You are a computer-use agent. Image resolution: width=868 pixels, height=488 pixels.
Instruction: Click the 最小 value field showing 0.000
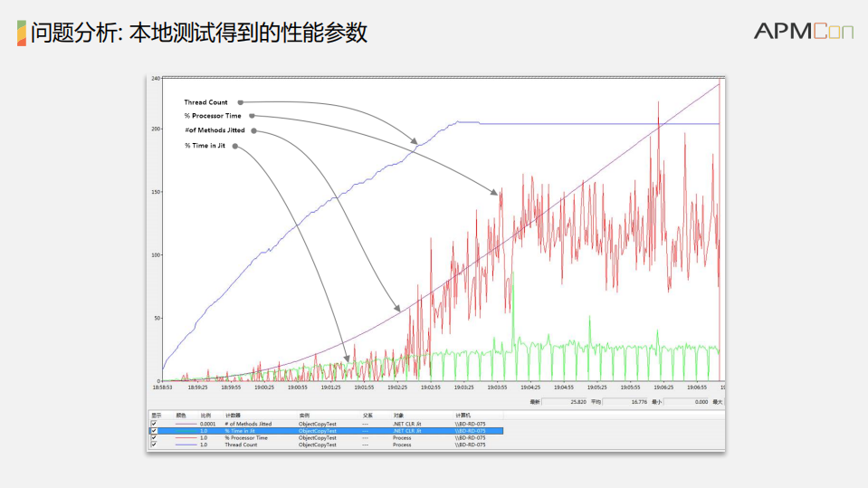pyautogui.click(x=686, y=402)
